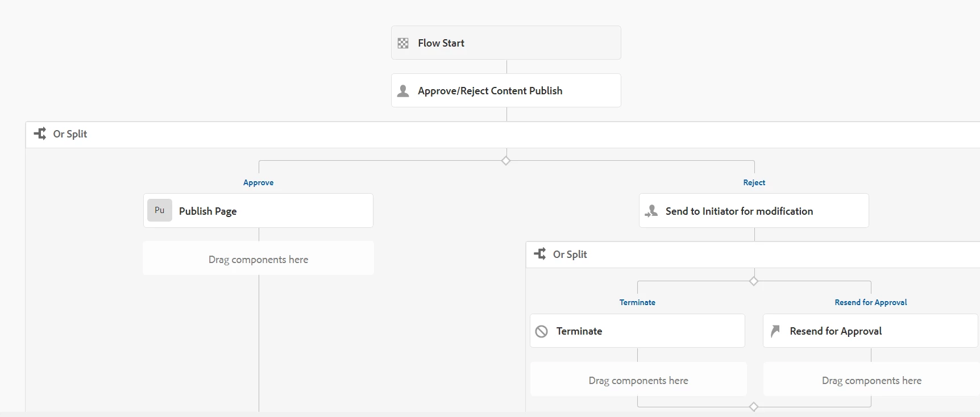The width and height of the screenshot is (980, 417).
Task: Click the Send to Initiator user icon
Action: click(x=651, y=211)
